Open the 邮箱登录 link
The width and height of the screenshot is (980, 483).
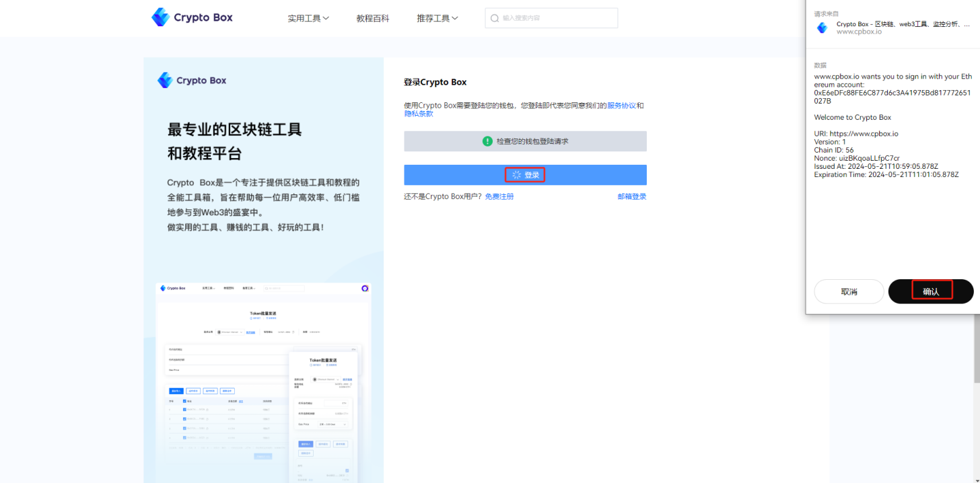[x=632, y=196]
